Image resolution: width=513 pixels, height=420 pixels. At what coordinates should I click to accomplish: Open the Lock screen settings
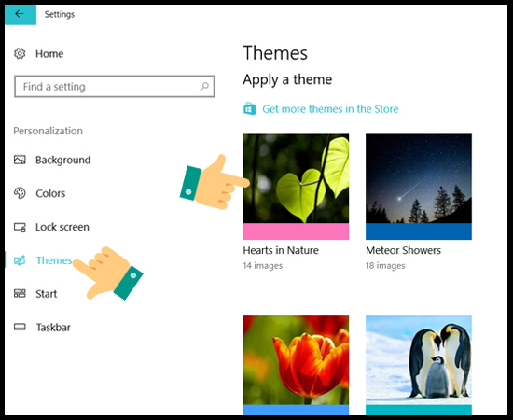coord(62,227)
